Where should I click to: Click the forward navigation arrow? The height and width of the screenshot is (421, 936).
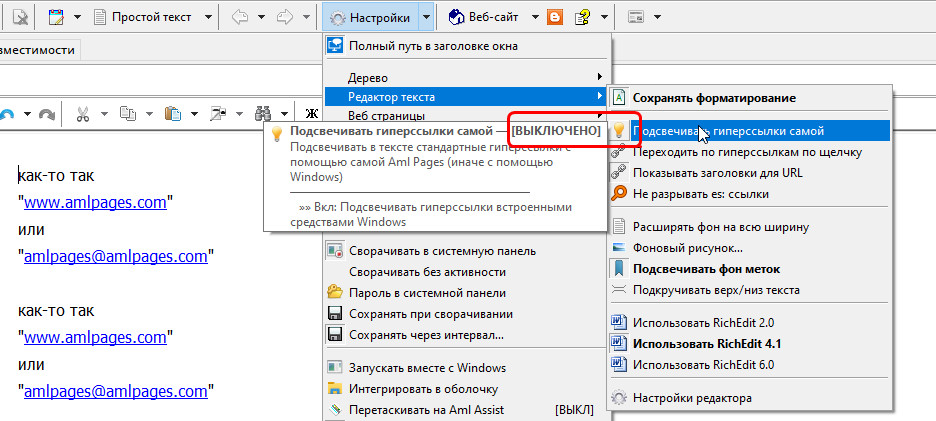(x=285, y=17)
